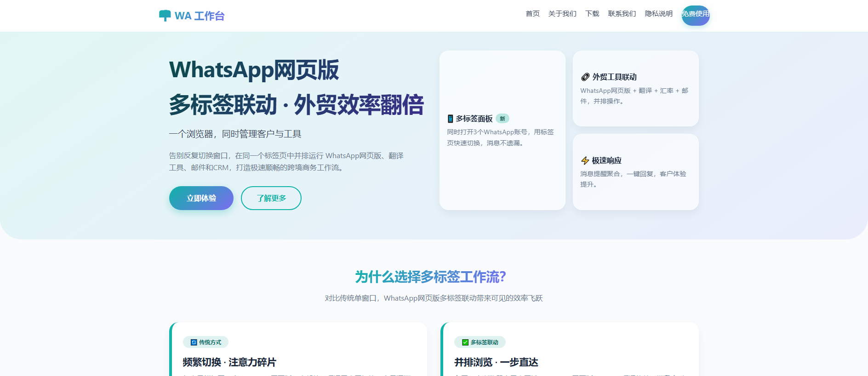The width and height of the screenshot is (868, 376).
Task: Click the description 消息提醒聚合，一键回复
Action: click(x=633, y=179)
